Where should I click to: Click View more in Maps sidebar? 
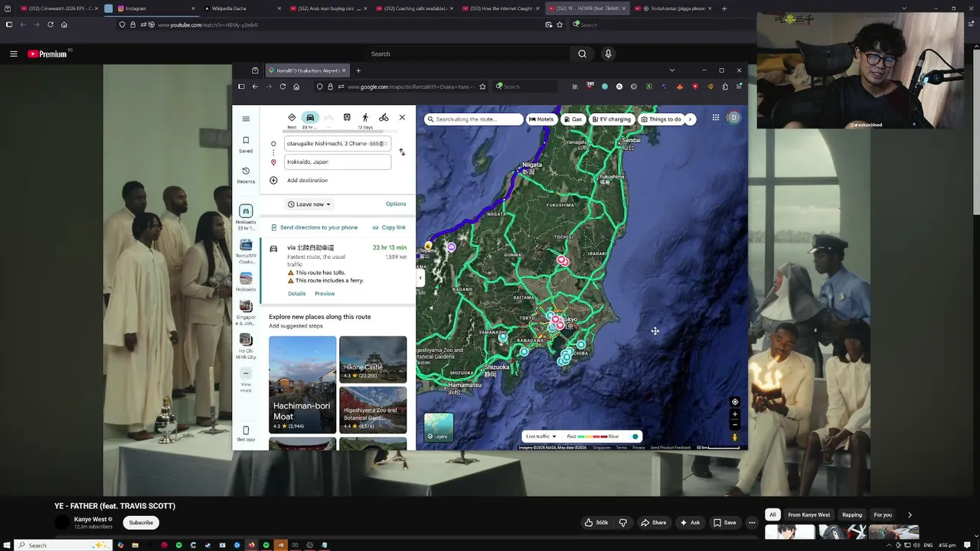[x=246, y=381]
